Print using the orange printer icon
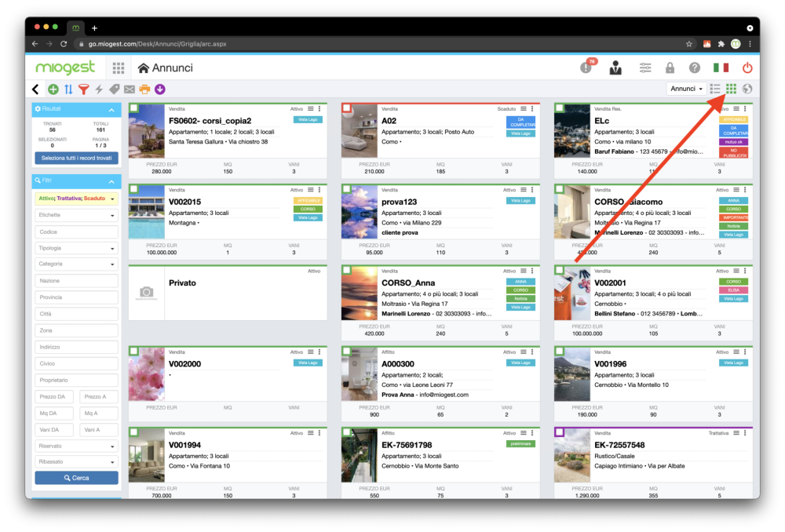Image resolution: width=785 pixels, height=532 pixels. tap(144, 89)
